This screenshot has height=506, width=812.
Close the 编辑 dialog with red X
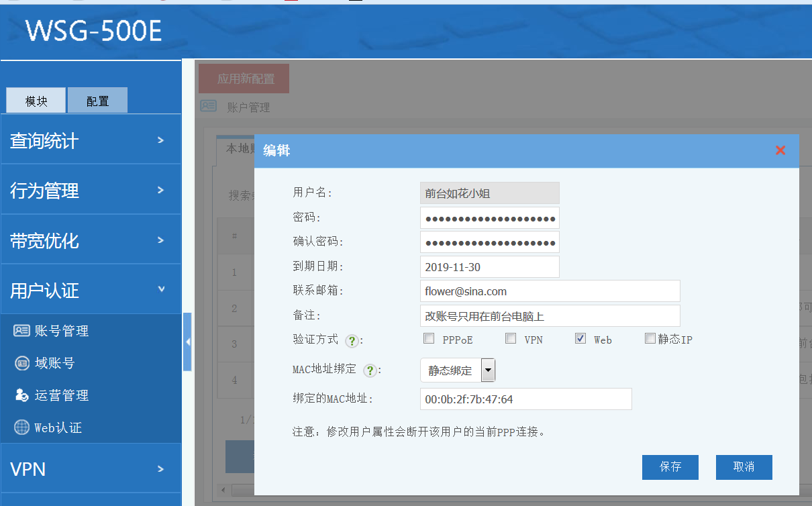(780, 150)
